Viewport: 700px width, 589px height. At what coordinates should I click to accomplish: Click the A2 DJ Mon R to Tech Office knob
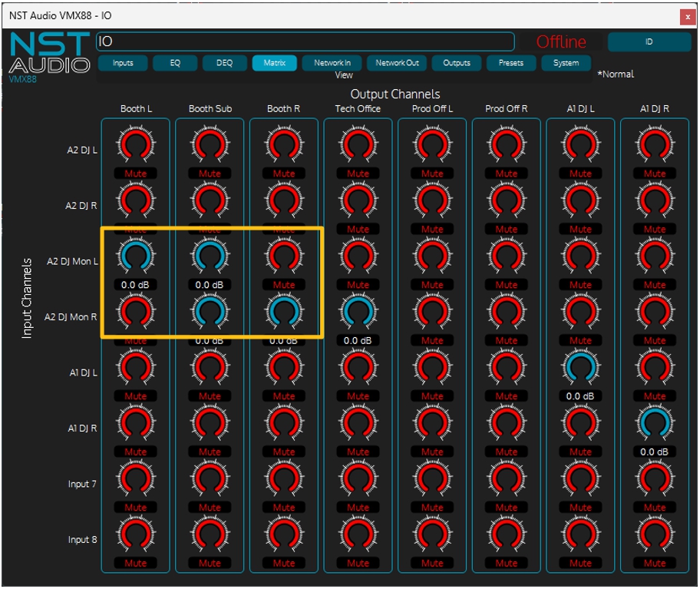[x=358, y=313]
